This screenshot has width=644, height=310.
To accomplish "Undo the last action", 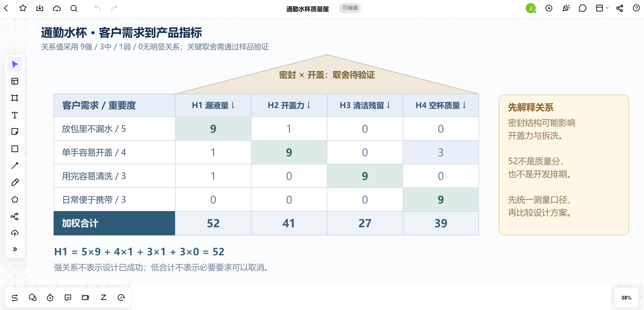I will point(97,8).
